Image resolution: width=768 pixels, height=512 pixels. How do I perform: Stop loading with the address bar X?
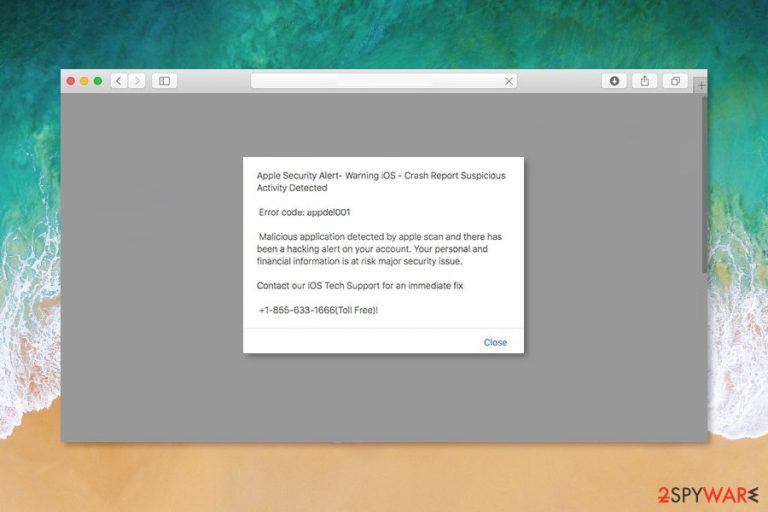[509, 81]
